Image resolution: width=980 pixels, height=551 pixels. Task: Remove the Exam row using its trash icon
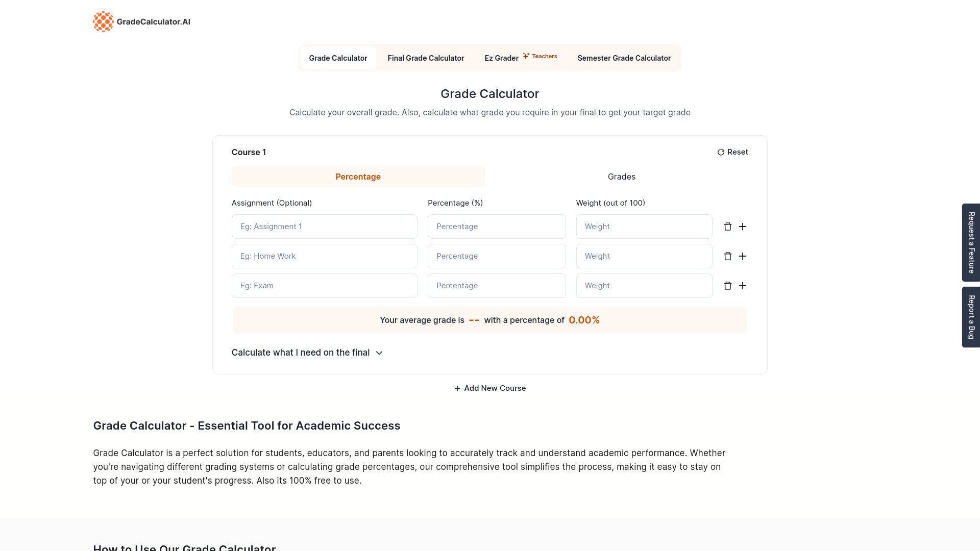pos(728,285)
